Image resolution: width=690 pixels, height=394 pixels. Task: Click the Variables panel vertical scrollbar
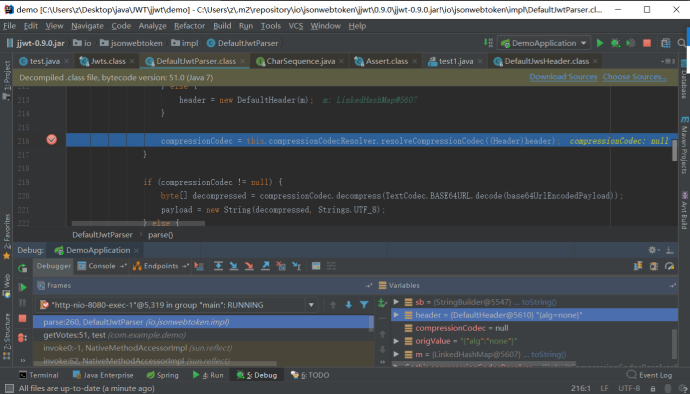click(675, 343)
